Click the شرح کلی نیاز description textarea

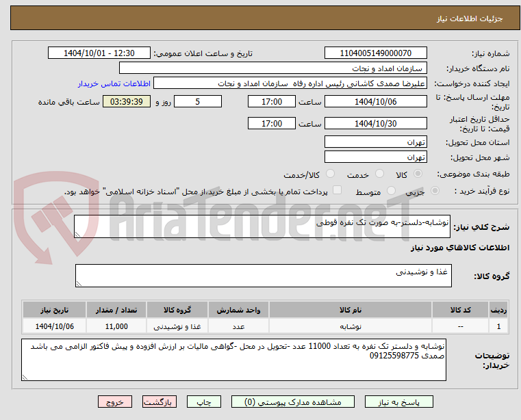pos(262,226)
